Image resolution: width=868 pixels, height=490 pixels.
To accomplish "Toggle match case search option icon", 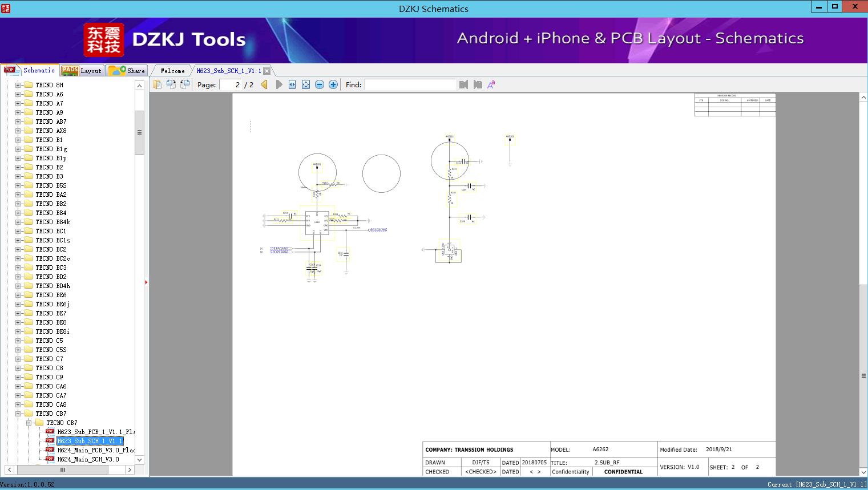I will point(491,84).
